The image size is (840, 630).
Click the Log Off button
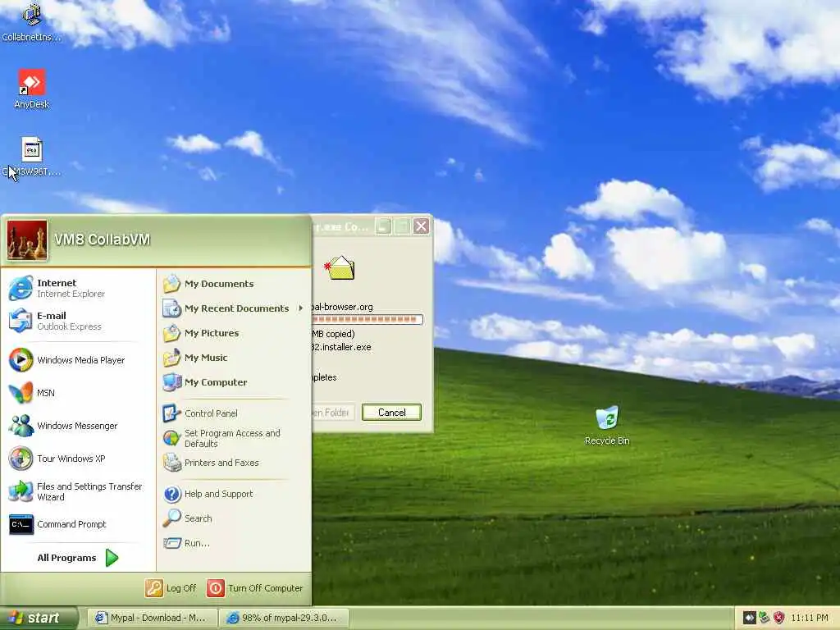(171, 588)
